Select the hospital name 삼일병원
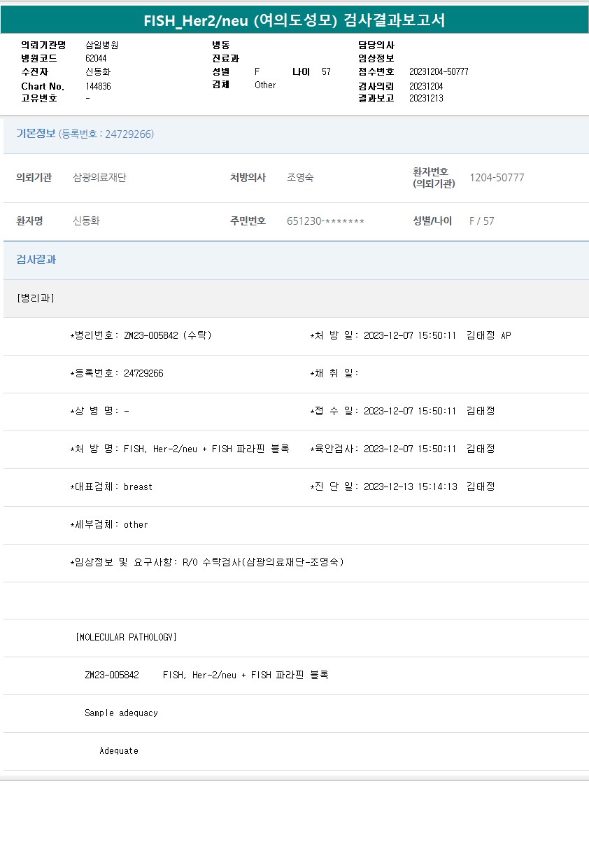 tap(102, 45)
